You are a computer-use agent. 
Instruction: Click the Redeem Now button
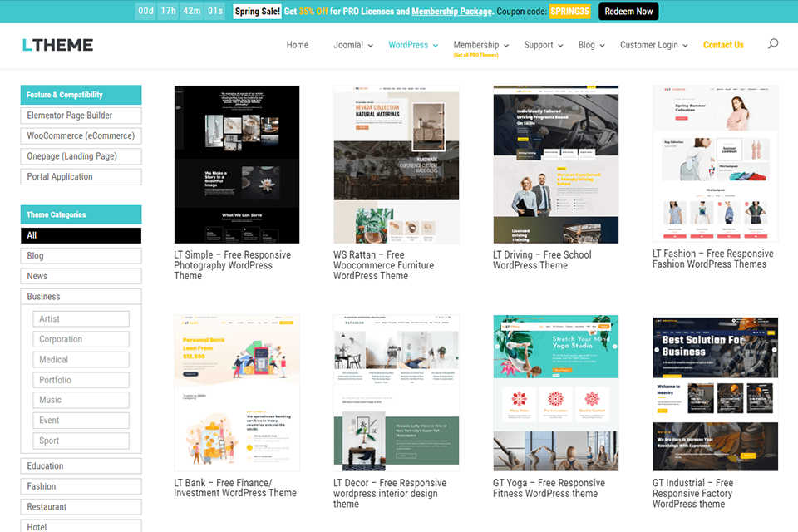(x=628, y=11)
